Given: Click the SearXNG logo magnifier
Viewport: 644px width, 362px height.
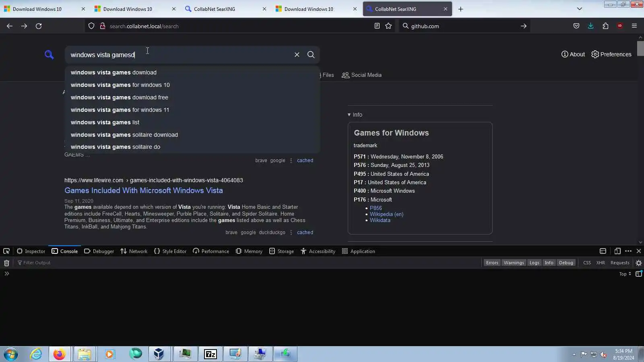Looking at the screenshot, I should pyautogui.click(x=49, y=55).
